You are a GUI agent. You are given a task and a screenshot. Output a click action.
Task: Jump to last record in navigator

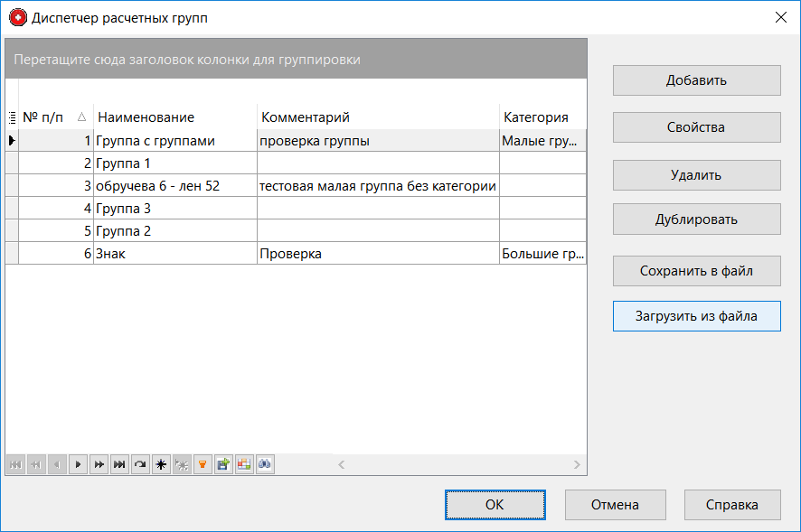pos(119,464)
